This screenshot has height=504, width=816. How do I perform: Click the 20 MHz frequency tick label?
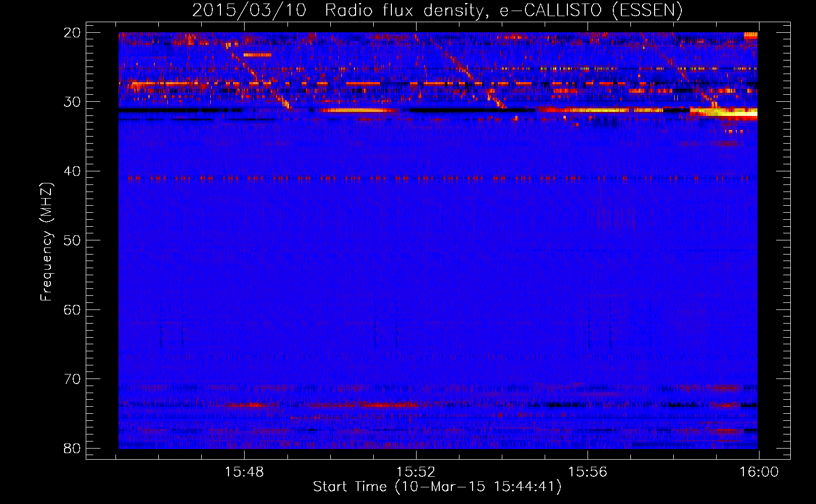[x=72, y=33]
